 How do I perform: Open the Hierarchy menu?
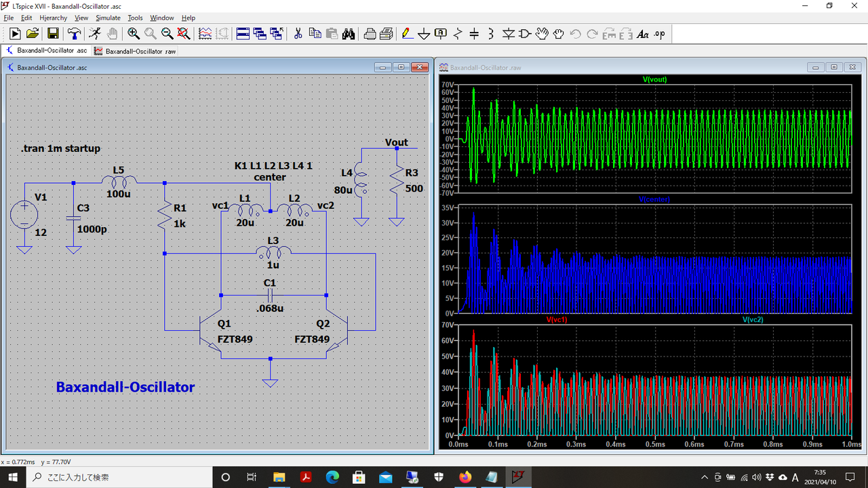[x=54, y=18]
